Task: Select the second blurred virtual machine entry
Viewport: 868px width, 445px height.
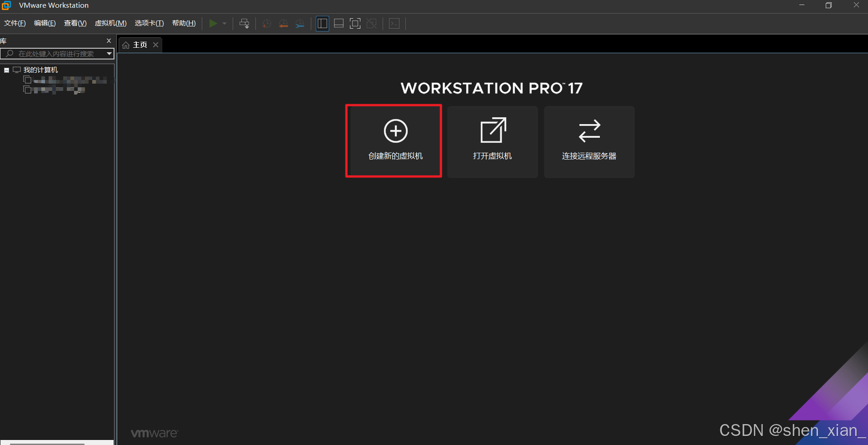Action: pos(55,90)
